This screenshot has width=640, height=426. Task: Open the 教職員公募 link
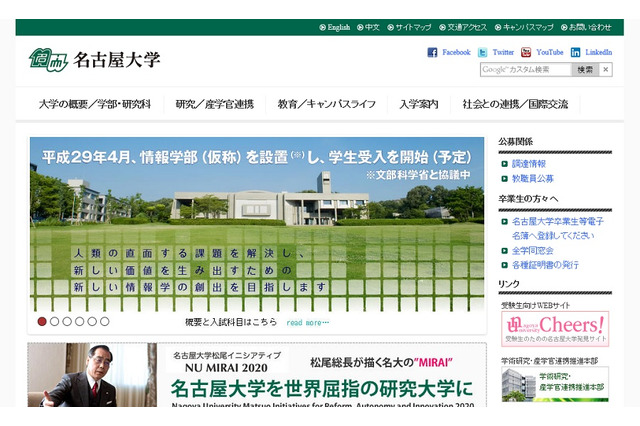[x=533, y=179]
